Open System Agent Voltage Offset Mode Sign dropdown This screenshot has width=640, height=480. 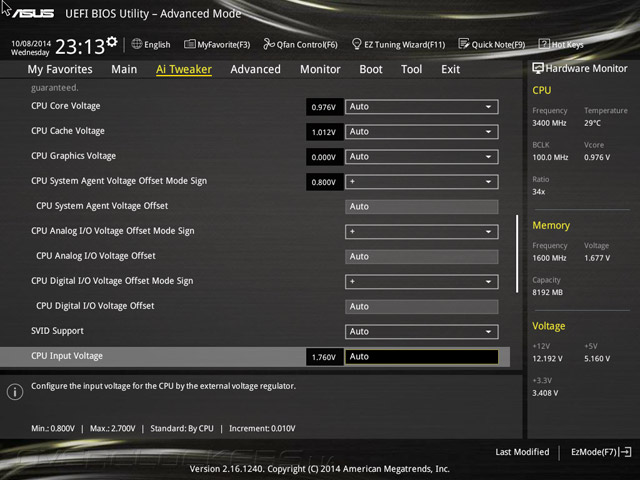click(422, 182)
